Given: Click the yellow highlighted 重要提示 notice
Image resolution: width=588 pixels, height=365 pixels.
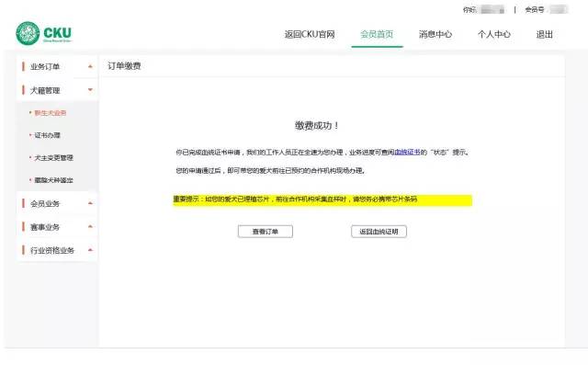Looking at the screenshot, I should coord(322,200).
